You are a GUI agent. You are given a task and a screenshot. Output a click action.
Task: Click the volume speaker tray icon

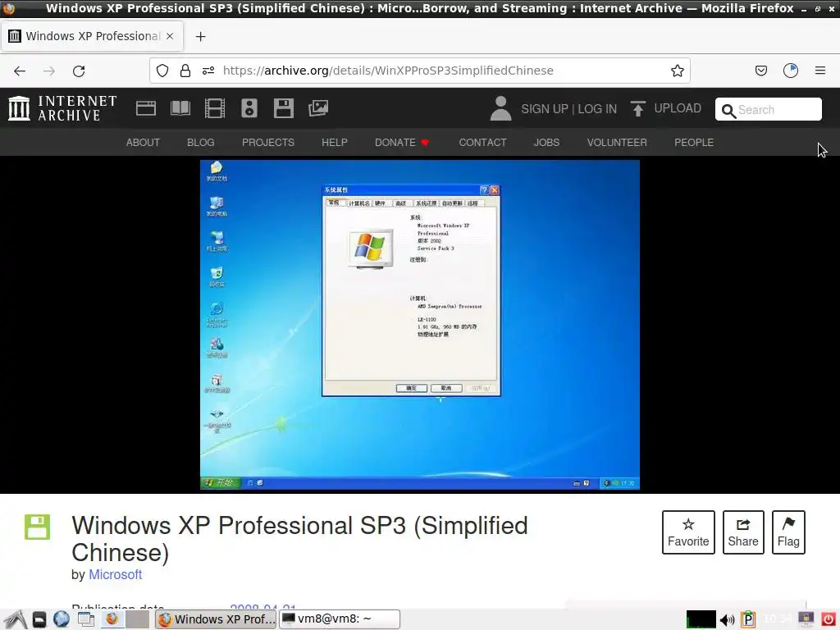727,620
